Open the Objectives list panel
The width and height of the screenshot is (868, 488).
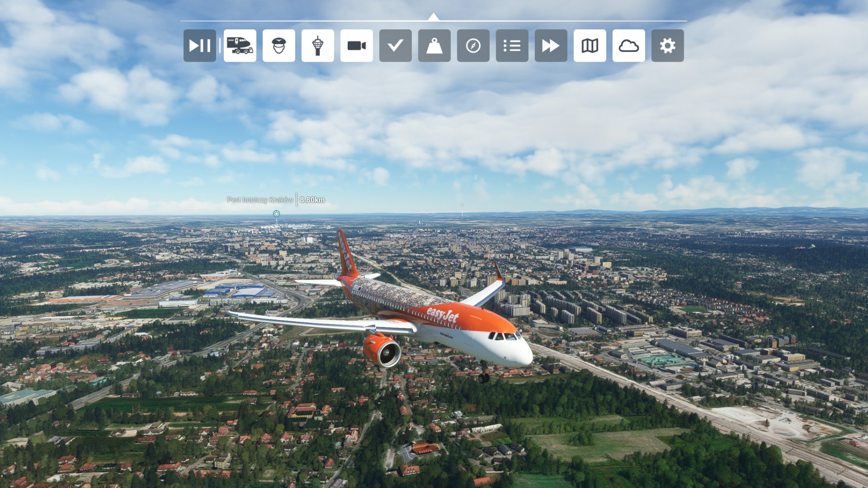click(512, 46)
